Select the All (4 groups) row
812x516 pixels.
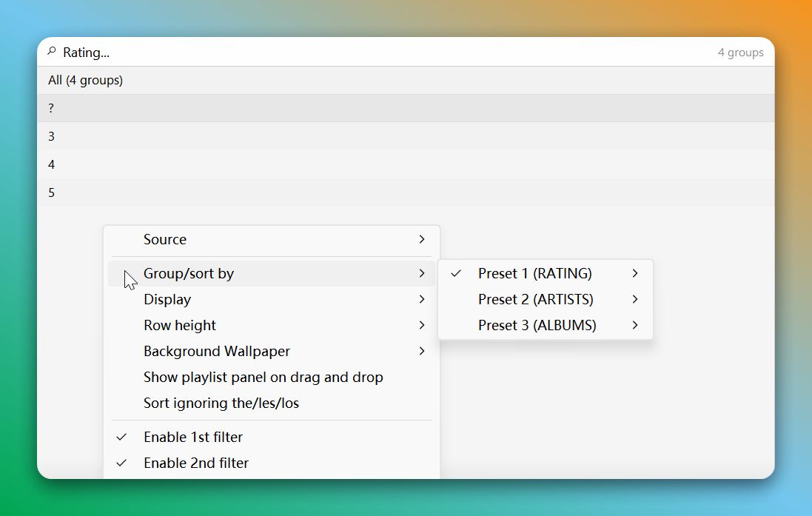pos(86,80)
